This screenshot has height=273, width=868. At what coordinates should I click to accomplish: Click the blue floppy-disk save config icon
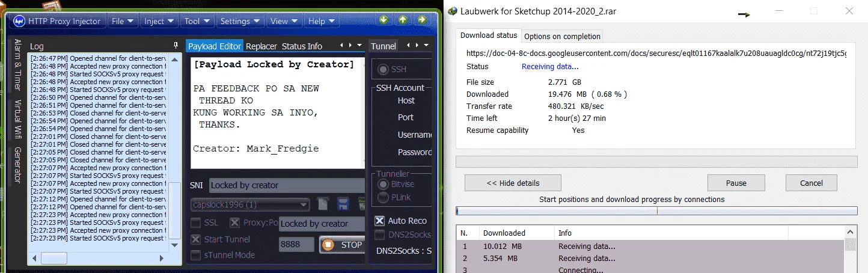343,204
